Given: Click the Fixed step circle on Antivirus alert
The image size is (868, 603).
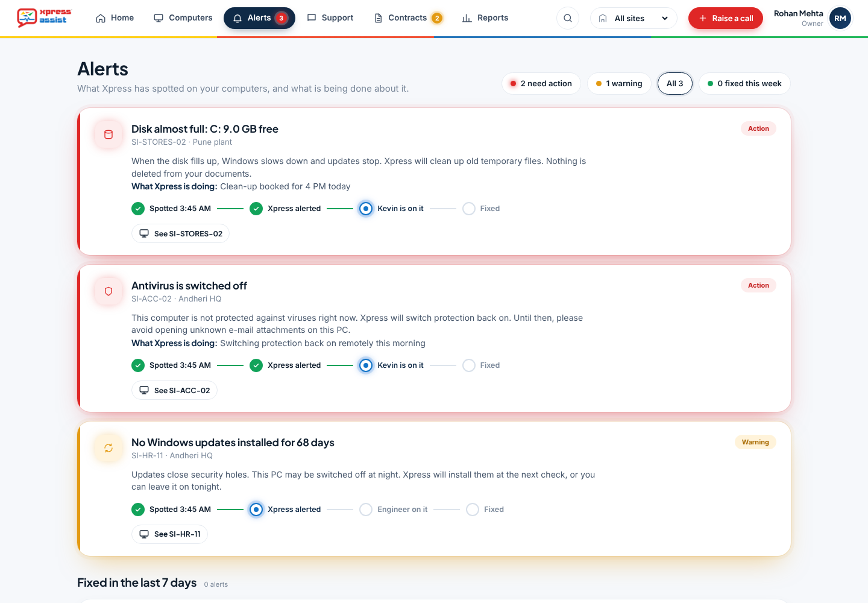Looking at the screenshot, I should pos(469,365).
